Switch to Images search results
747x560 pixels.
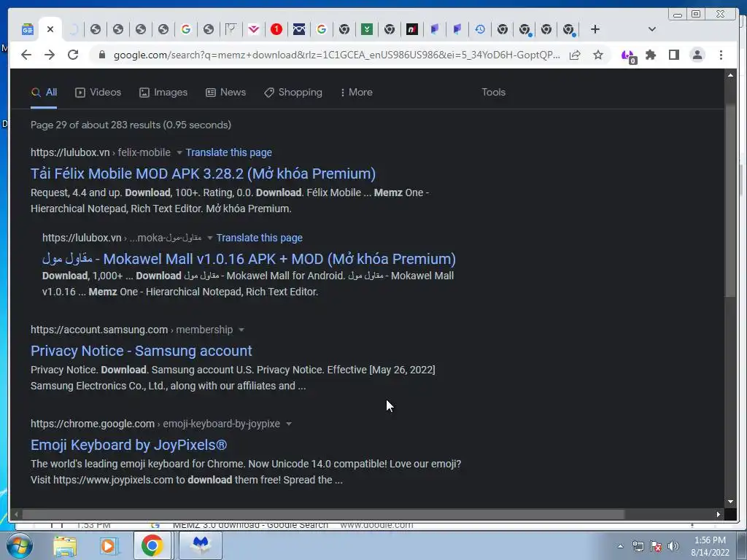163,93
